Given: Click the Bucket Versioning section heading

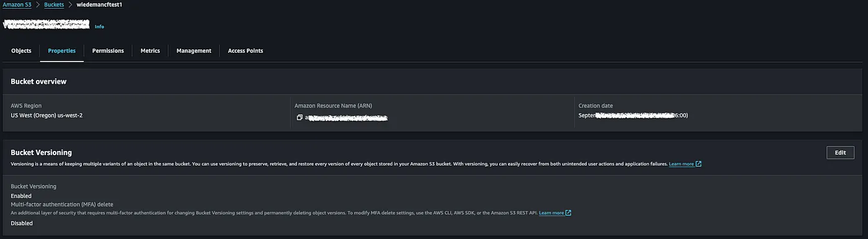Looking at the screenshot, I should click(x=41, y=152).
